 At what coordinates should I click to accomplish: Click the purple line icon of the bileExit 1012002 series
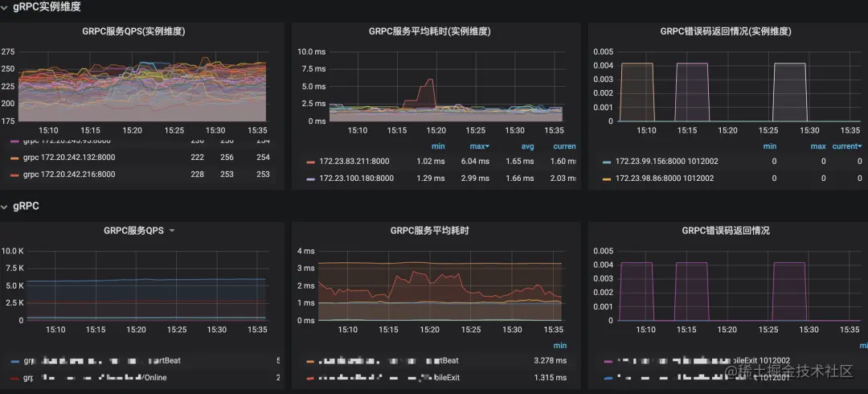(x=607, y=361)
